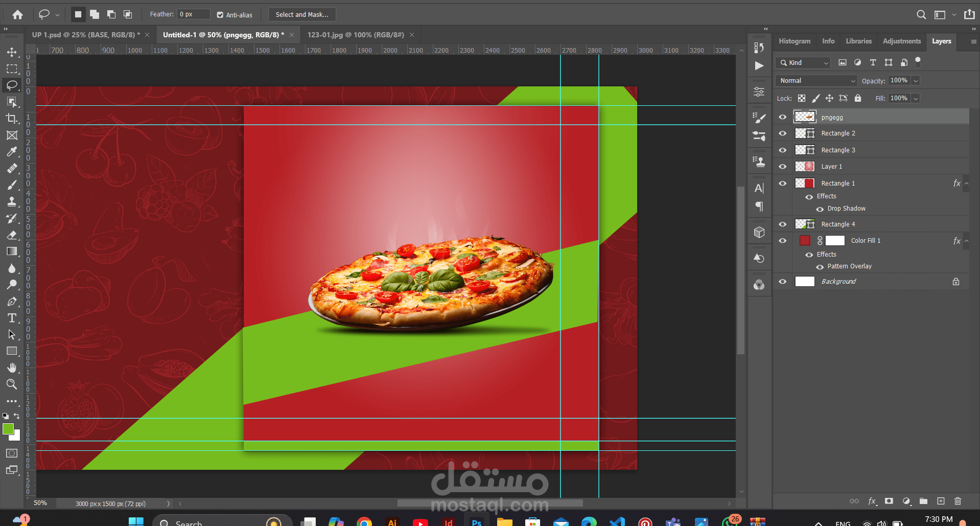Switch to the 123-01.jpg document tab
Image resolution: width=980 pixels, height=526 pixels.
click(x=355, y=35)
